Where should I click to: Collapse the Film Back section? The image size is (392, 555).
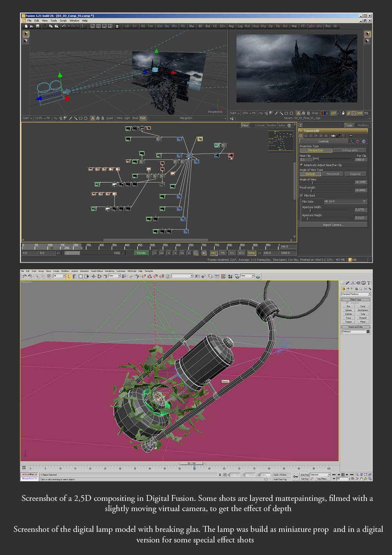coord(301,196)
